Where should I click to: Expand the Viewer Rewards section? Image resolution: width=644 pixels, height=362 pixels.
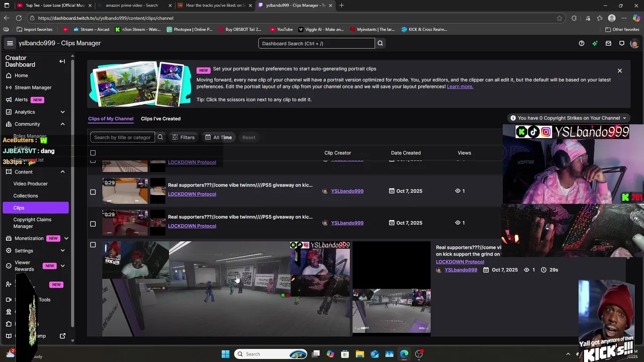[x=62, y=266]
